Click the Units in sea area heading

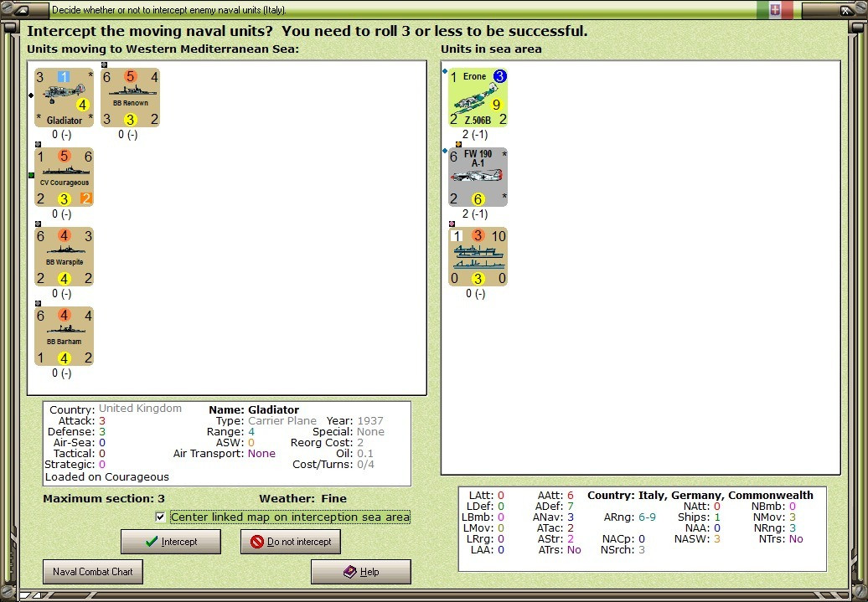pos(491,49)
